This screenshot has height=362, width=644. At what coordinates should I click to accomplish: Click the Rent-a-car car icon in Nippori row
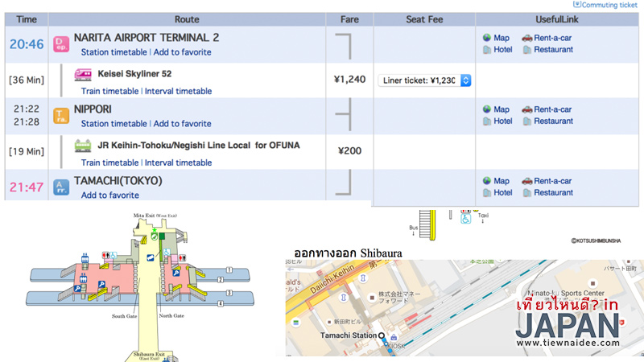pyautogui.click(x=527, y=109)
